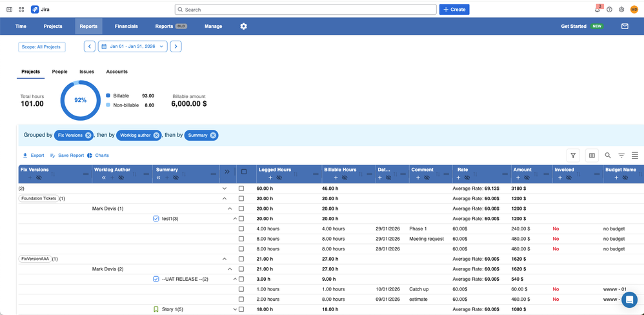Viewport: 644px width, 315px height.
Task: Open the Jira help question-mark icon
Action: [x=610, y=10]
